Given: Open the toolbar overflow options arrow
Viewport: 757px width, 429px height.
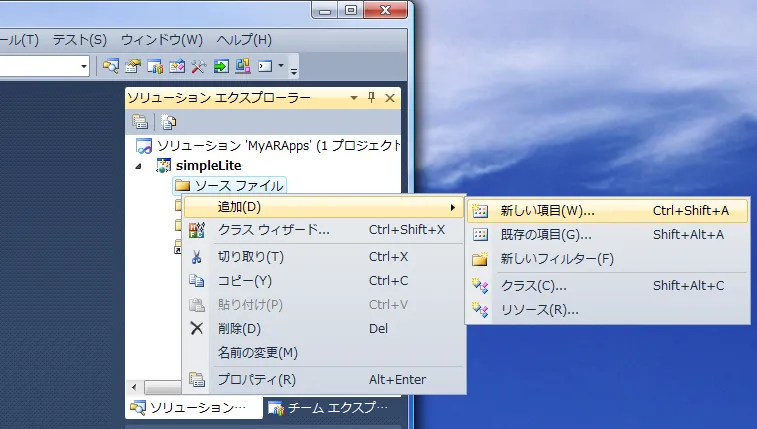Looking at the screenshot, I should 294,71.
